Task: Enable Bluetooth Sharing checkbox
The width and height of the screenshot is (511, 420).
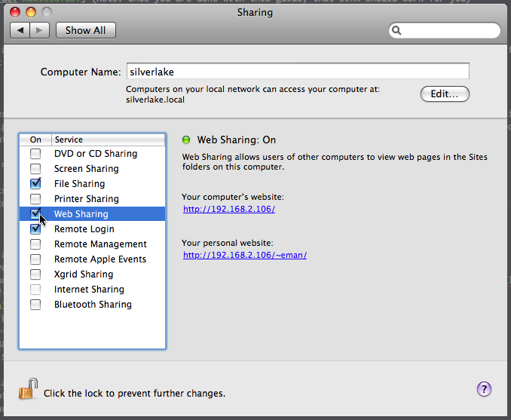Action: click(35, 304)
